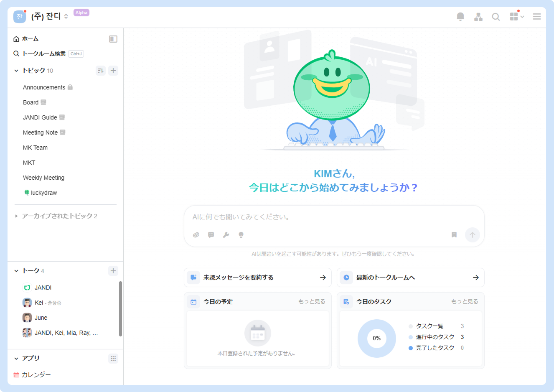This screenshot has height=392, width=554.
Task: Click the タスク一覧 legend row
Action: (436, 326)
